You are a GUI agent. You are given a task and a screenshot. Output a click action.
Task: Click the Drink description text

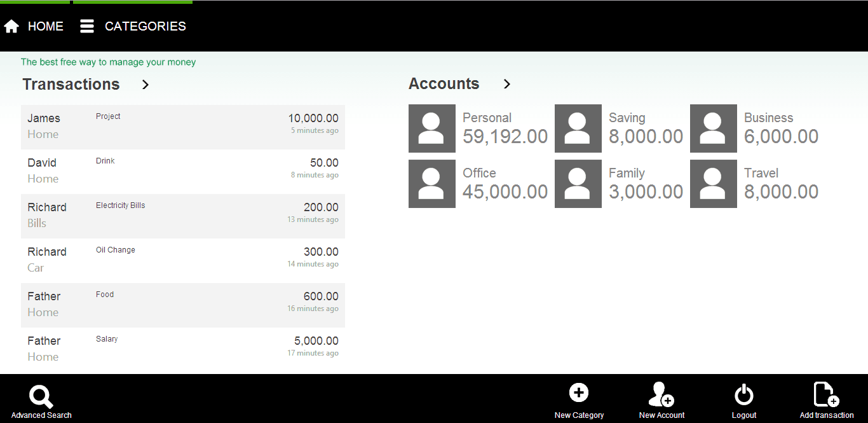(105, 161)
